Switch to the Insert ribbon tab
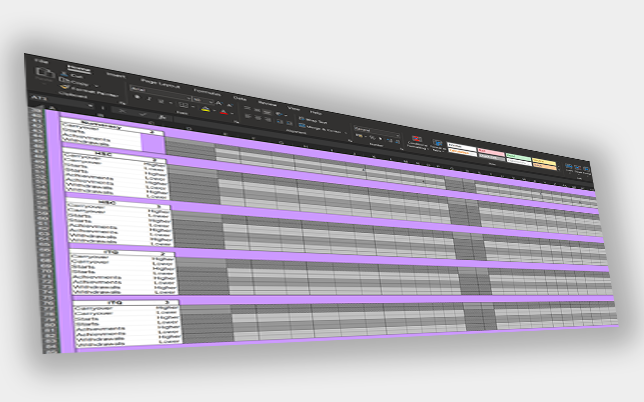The image size is (644, 402). tap(116, 75)
